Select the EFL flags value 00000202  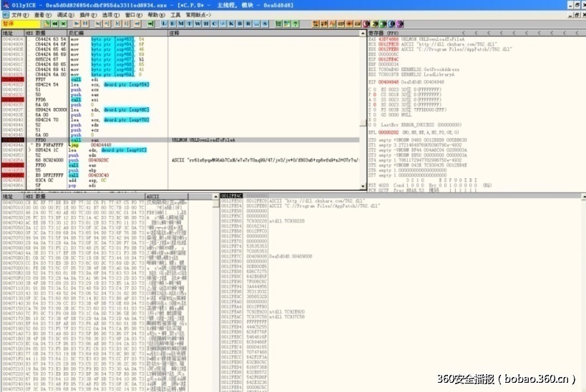tap(389, 132)
